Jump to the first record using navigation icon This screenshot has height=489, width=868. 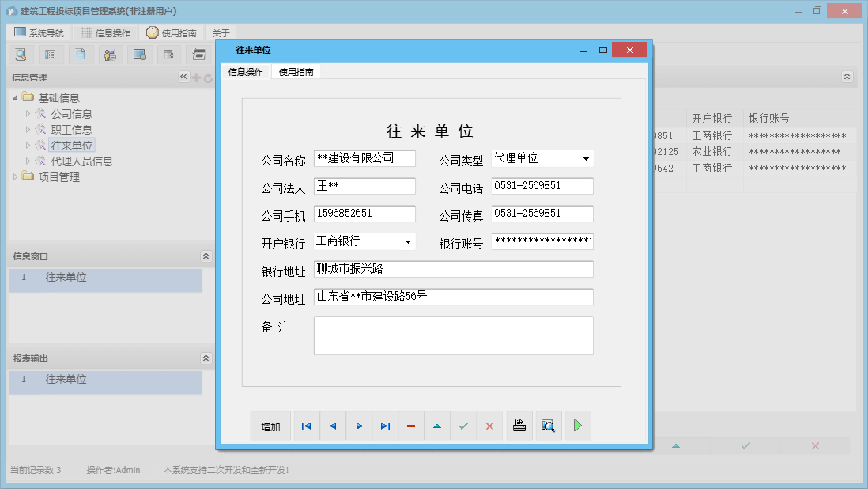point(306,426)
